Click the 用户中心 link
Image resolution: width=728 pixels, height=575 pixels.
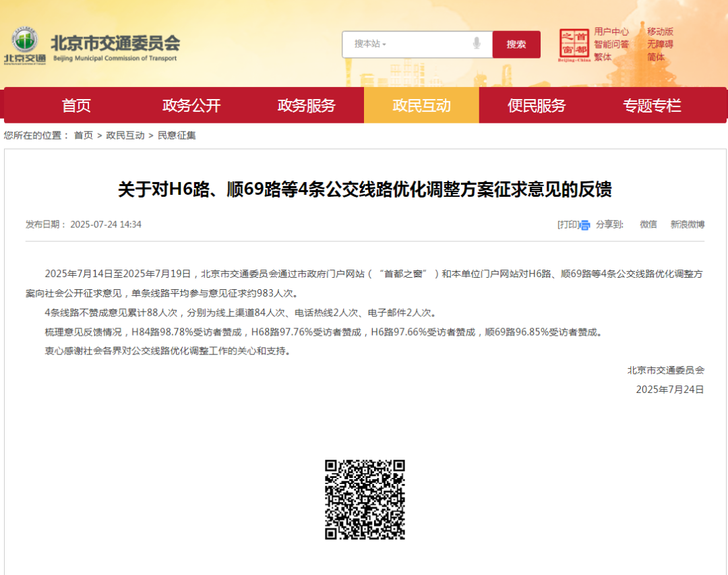[611, 32]
